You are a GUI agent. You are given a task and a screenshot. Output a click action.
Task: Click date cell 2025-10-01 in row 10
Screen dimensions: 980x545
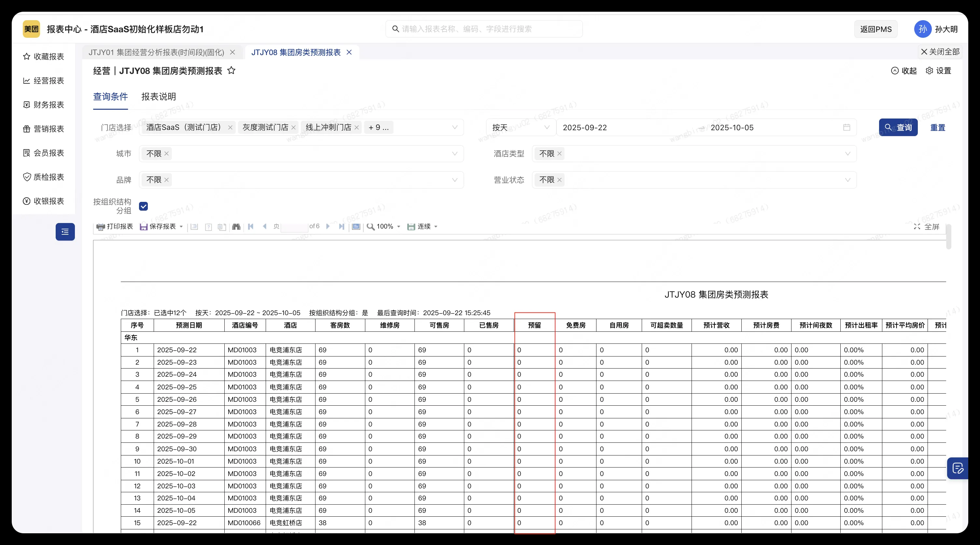point(189,461)
